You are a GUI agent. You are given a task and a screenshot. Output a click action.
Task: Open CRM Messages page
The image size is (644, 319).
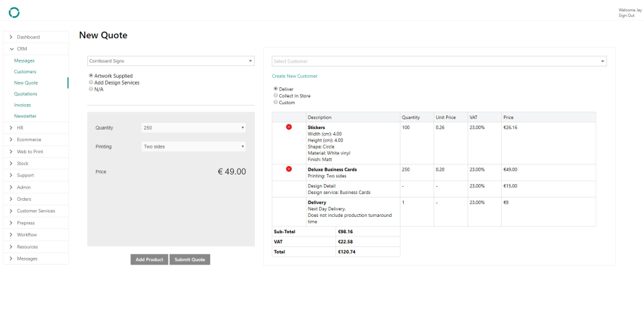[x=24, y=60]
